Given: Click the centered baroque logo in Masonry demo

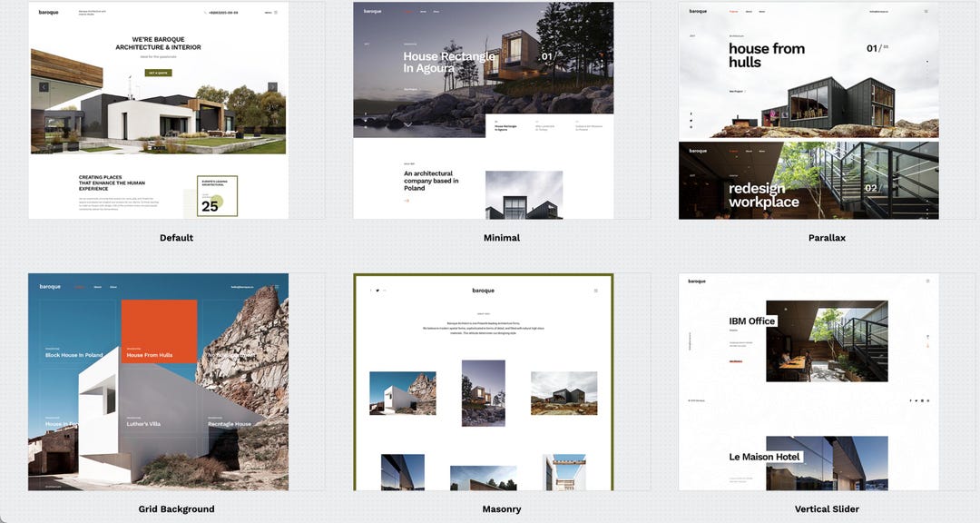Looking at the screenshot, I should pyautogui.click(x=483, y=291).
